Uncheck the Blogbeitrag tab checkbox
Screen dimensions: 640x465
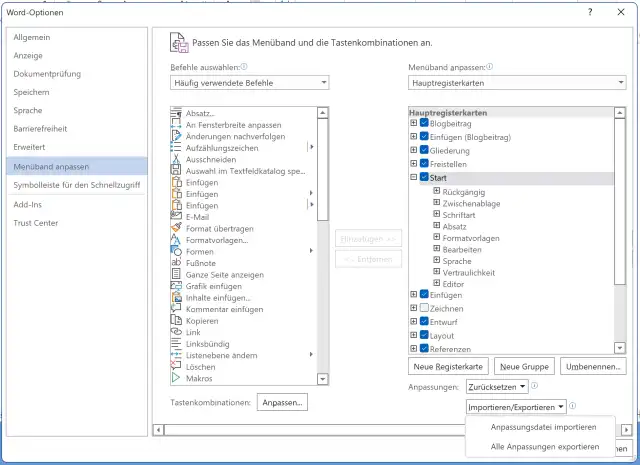coord(424,122)
